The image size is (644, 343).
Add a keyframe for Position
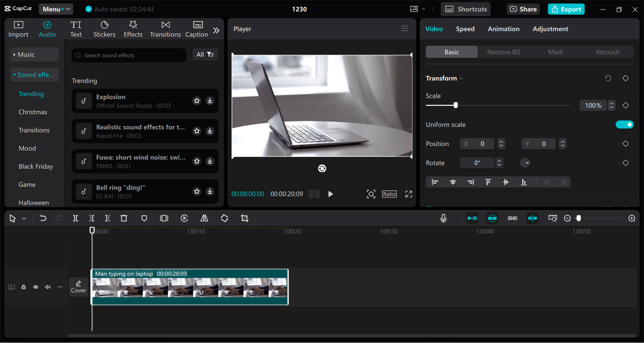pos(625,144)
